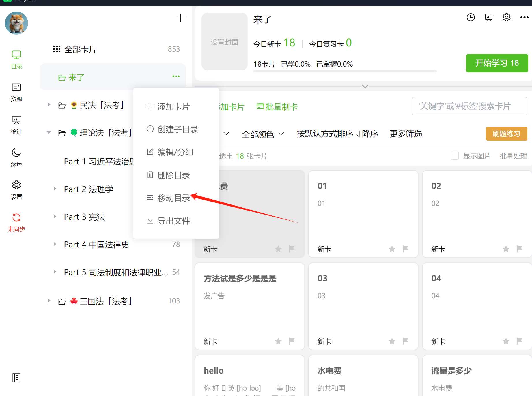Expand Part 4 中国法律史

click(55, 244)
